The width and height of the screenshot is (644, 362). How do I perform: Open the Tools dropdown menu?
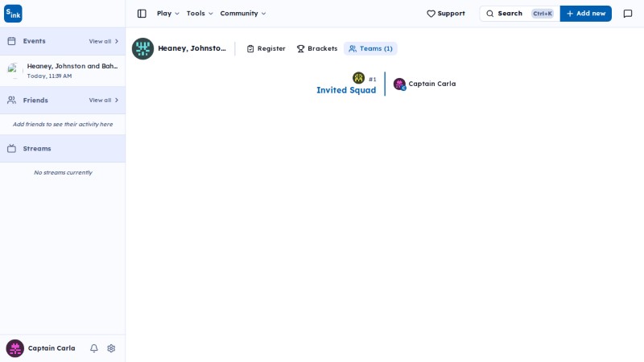pos(200,14)
